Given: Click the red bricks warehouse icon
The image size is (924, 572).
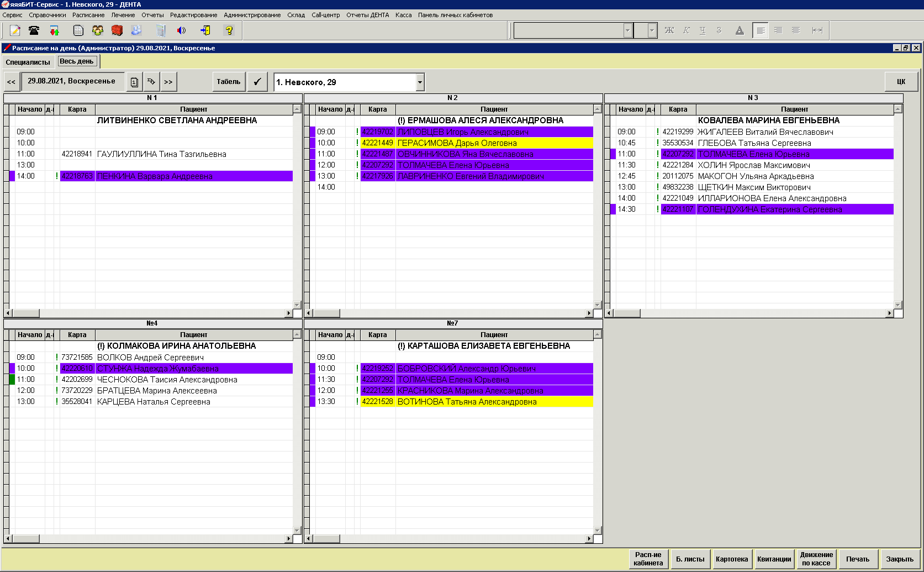Looking at the screenshot, I should 117,30.
